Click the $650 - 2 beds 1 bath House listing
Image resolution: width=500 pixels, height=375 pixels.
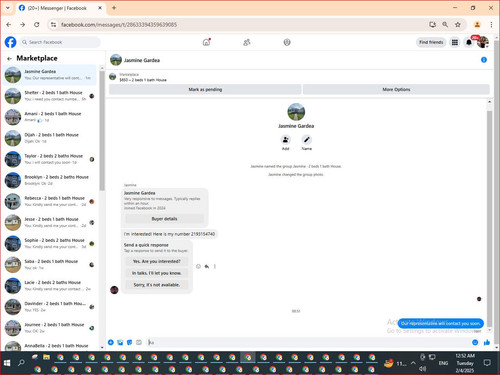[143, 80]
